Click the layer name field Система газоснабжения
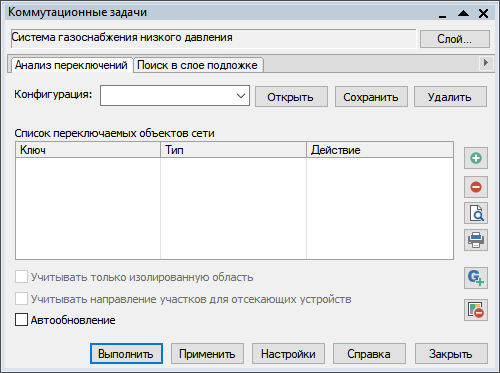500x373 pixels. click(213, 38)
